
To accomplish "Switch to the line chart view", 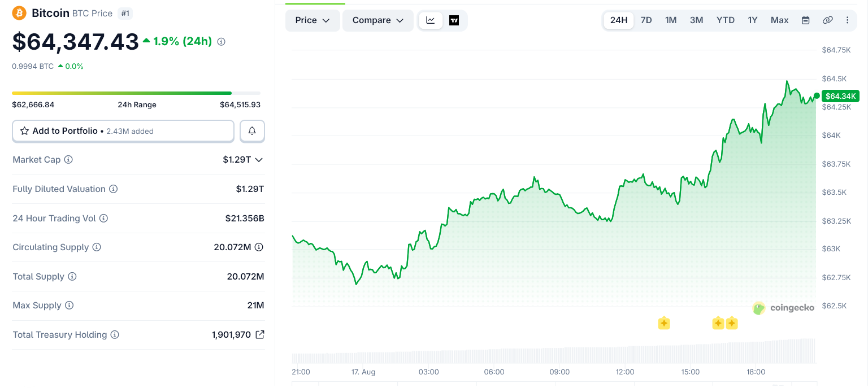I will 431,20.
